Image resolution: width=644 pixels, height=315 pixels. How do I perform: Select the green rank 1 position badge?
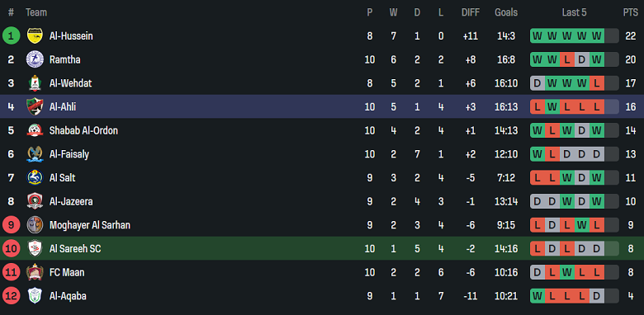pos(11,35)
